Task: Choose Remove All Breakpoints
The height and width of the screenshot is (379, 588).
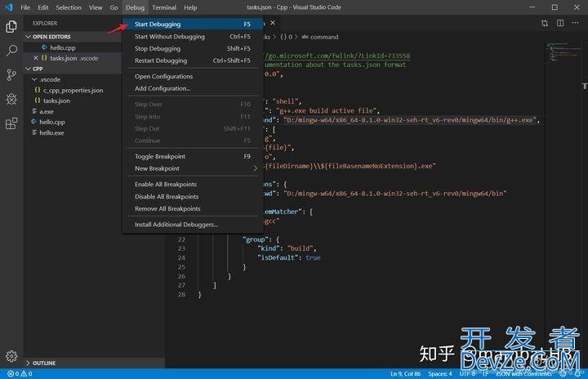Action: (193, 208)
